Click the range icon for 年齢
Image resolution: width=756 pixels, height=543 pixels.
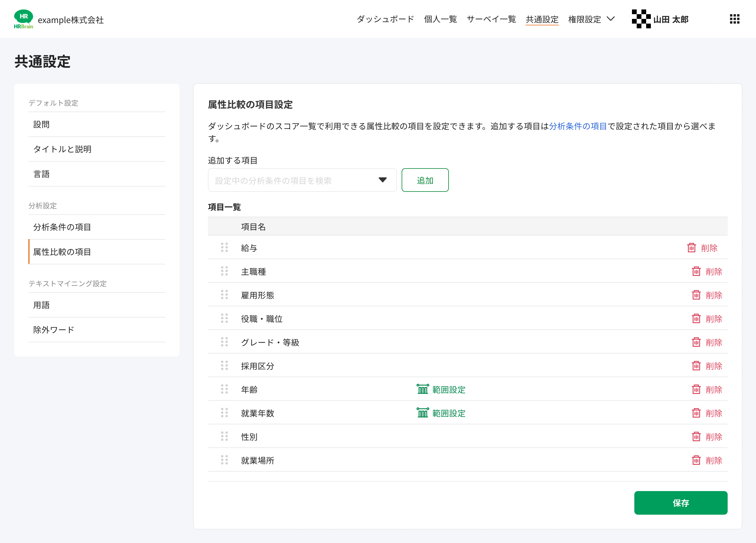click(423, 389)
